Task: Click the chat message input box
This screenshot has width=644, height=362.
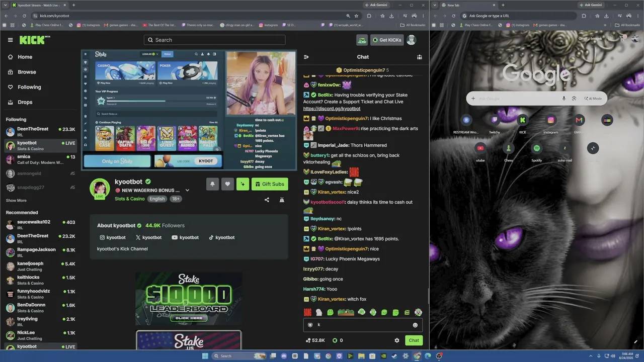Action: [x=362, y=325]
